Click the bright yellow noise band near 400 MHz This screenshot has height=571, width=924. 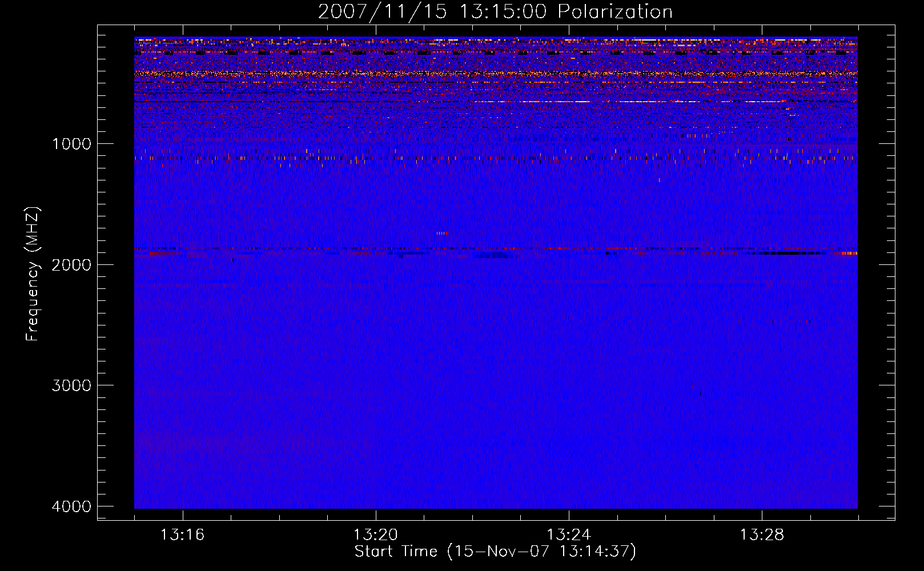pos(496,73)
